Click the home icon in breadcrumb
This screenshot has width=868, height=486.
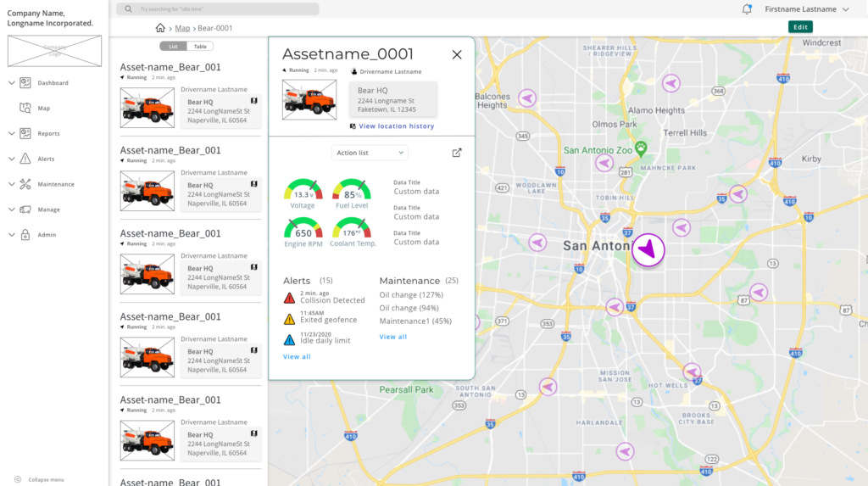tap(160, 28)
